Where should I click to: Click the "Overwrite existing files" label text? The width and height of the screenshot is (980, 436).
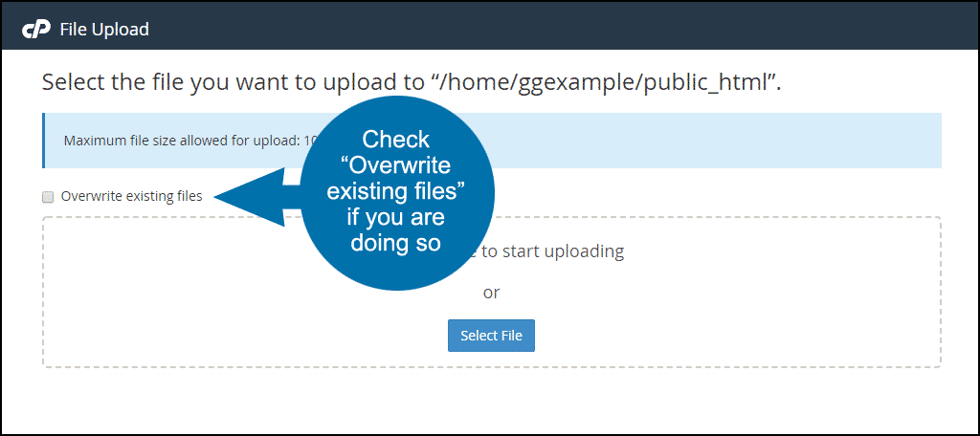pos(132,196)
